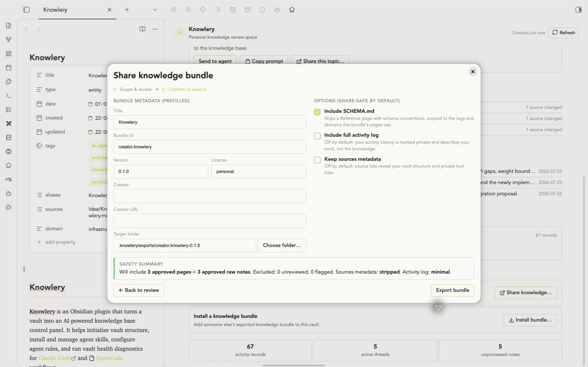
Task: Click Back to review button
Action: pyautogui.click(x=139, y=290)
